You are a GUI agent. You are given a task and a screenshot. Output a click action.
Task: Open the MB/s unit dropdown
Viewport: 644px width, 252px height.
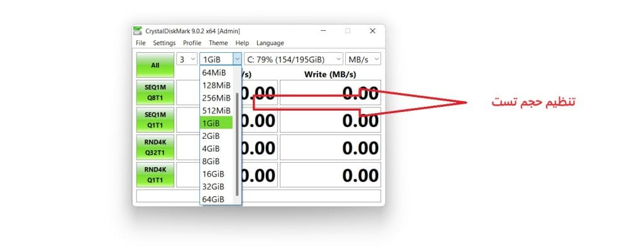tap(363, 59)
